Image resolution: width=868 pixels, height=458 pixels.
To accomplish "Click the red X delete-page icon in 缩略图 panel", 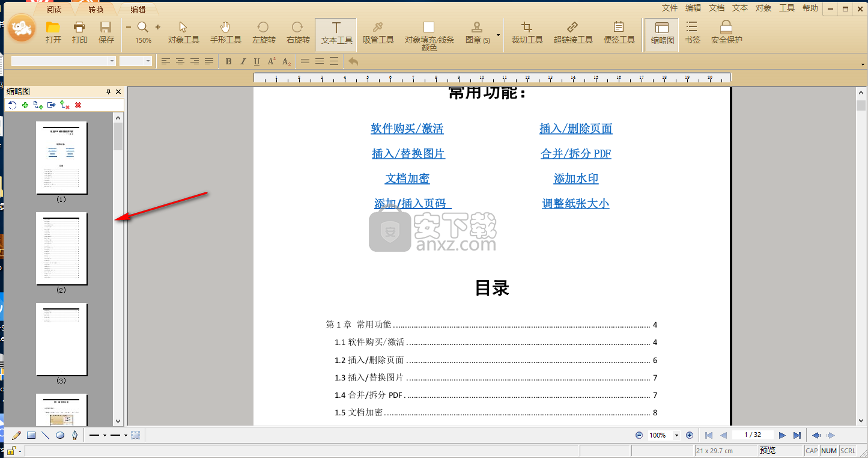I will click(x=78, y=105).
